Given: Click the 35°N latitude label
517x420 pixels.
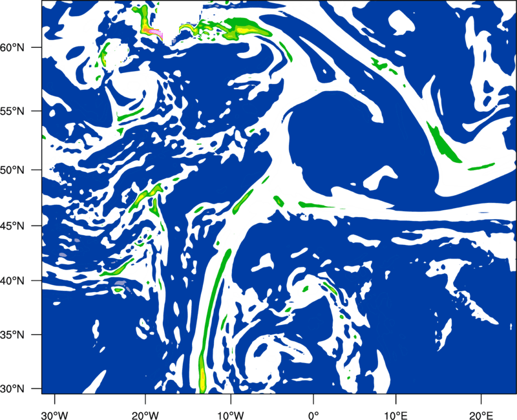Looking at the screenshot, I should click(12, 335).
